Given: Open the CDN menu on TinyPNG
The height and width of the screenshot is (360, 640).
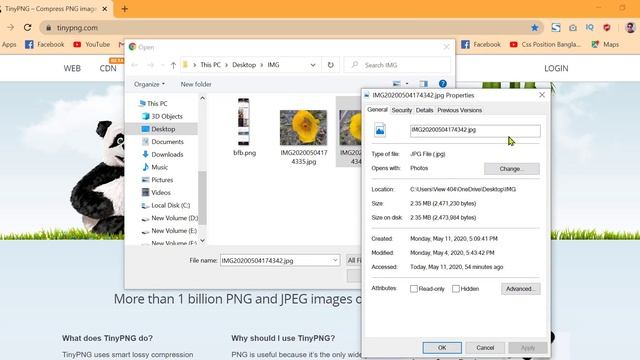Looking at the screenshot, I should (x=108, y=68).
